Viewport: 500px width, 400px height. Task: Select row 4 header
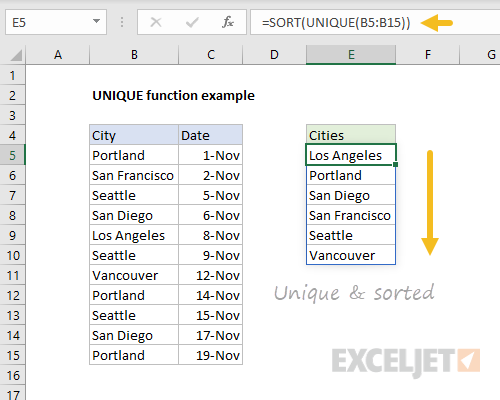point(13,135)
